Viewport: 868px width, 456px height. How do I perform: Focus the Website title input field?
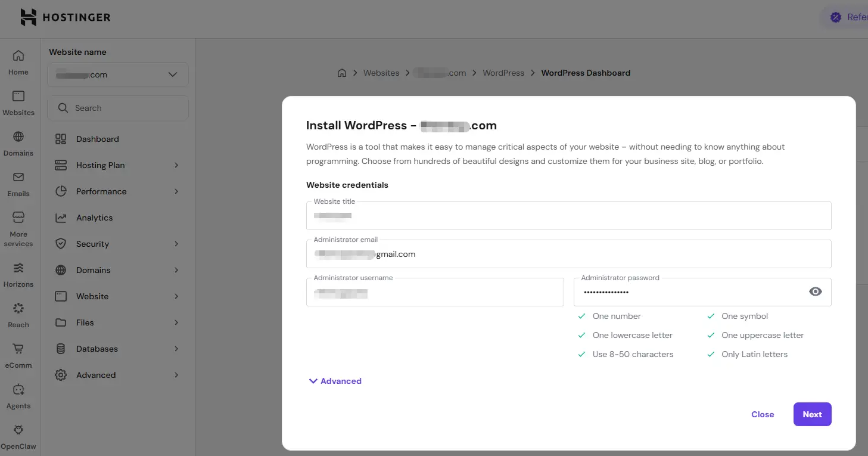point(568,216)
